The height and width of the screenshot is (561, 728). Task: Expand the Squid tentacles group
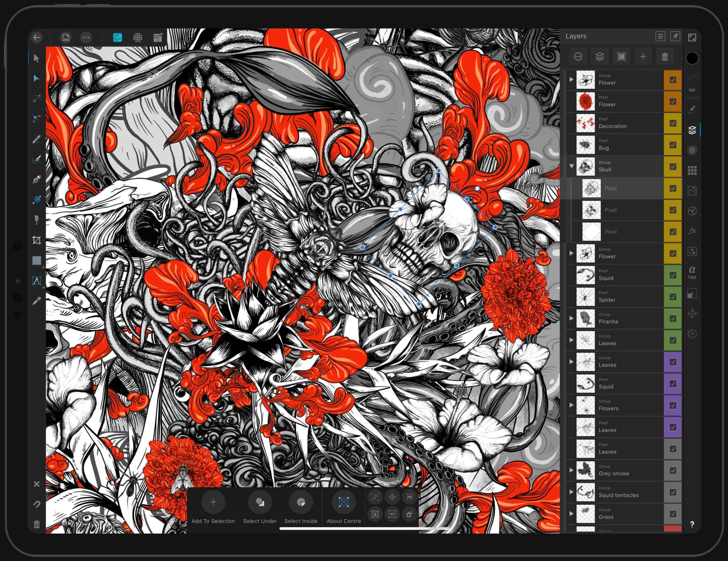tap(571, 492)
